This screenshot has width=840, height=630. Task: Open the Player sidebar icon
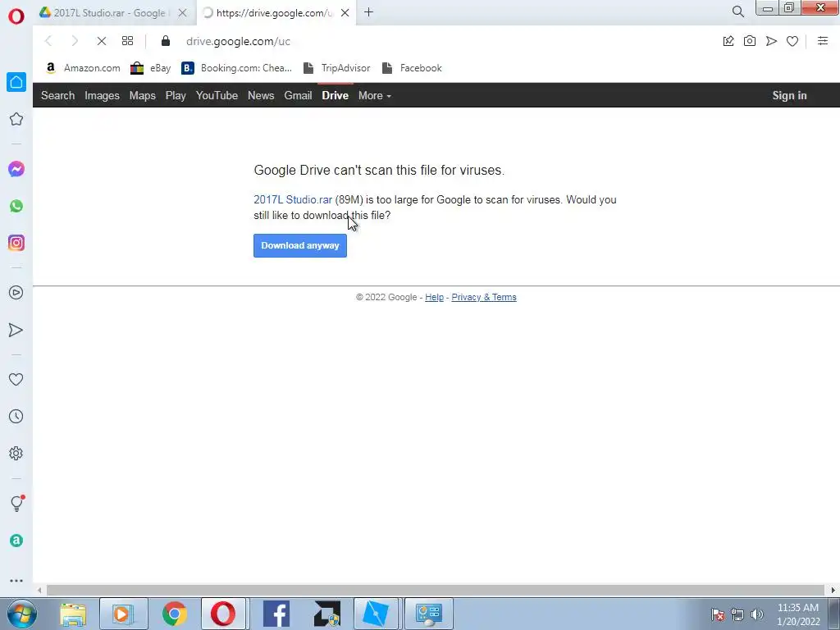point(16,293)
